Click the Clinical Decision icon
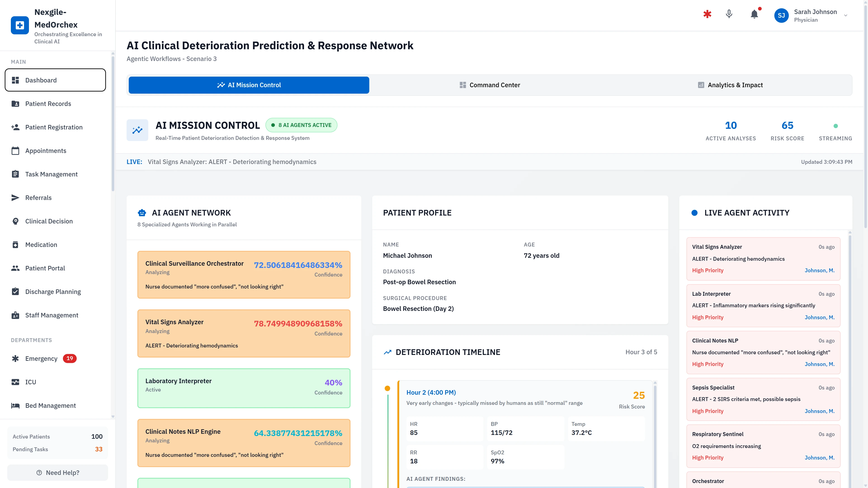The width and height of the screenshot is (868, 488). [x=16, y=221]
